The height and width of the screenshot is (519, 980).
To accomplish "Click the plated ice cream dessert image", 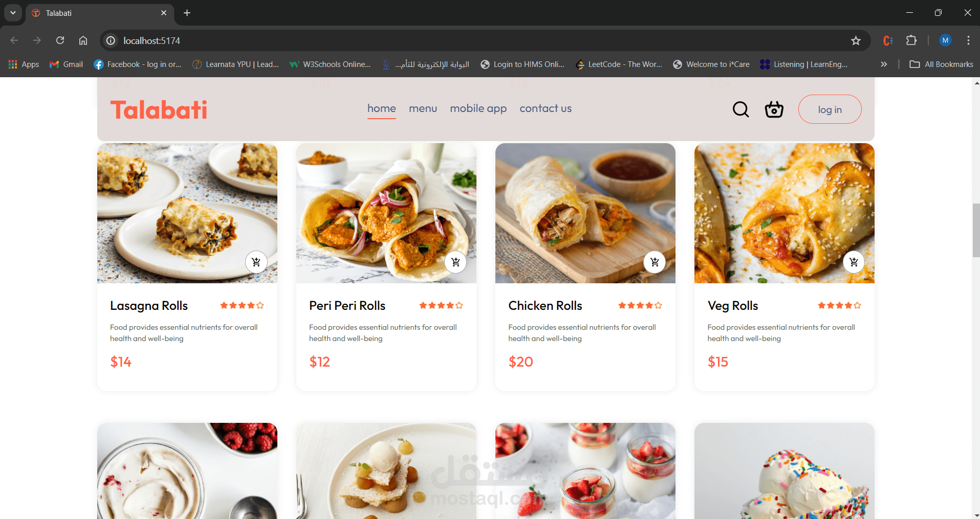I will point(386,471).
